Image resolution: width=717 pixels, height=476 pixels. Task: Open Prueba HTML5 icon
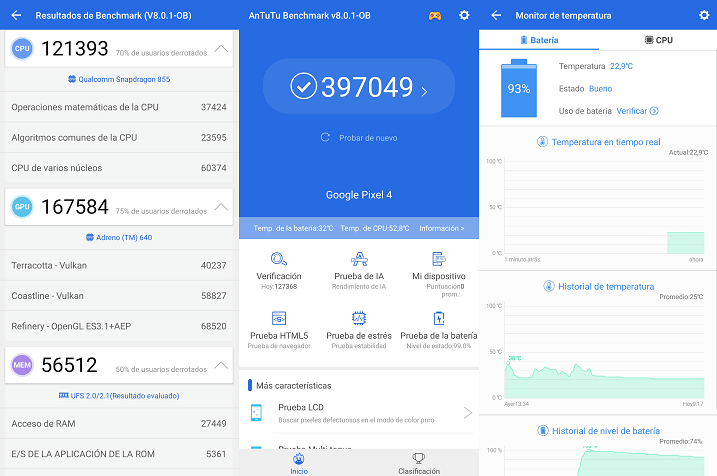(x=278, y=318)
